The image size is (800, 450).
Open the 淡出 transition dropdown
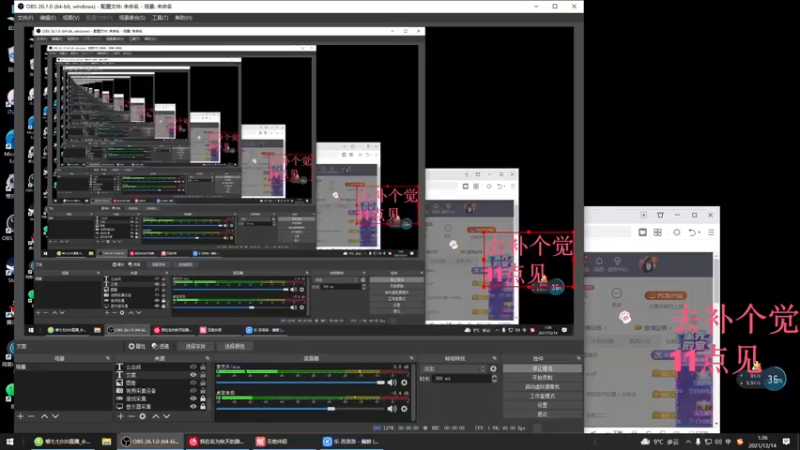454,368
